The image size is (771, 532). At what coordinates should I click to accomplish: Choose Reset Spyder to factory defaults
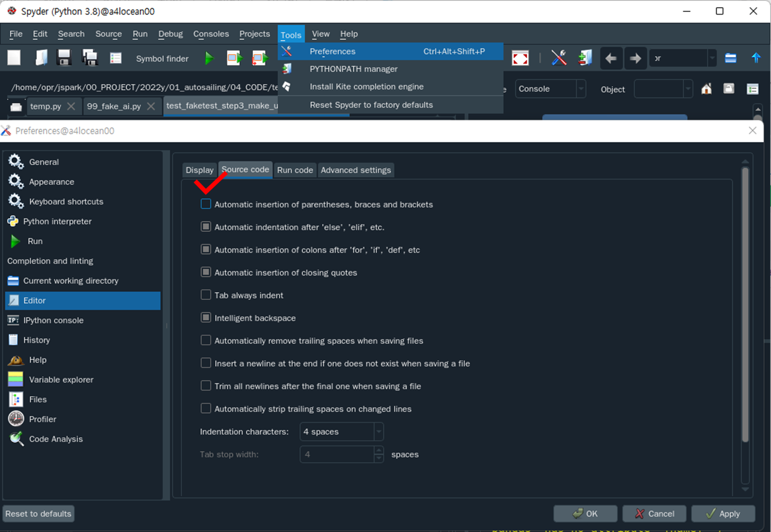click(391, 105)
